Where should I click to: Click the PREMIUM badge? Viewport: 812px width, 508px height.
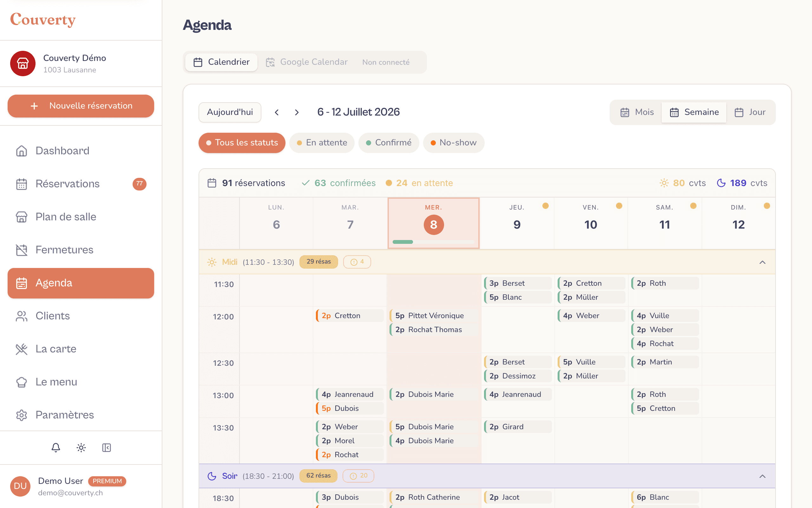tap(107, 481)
